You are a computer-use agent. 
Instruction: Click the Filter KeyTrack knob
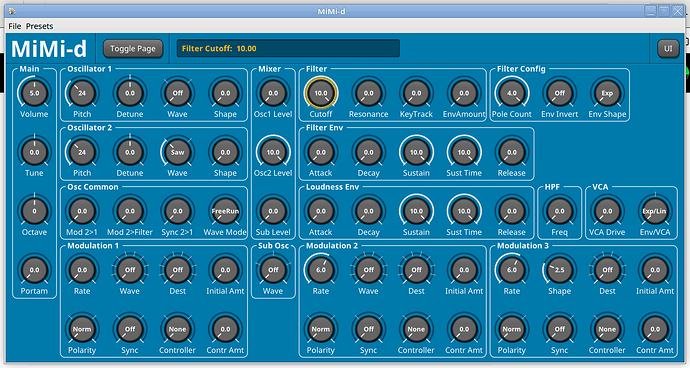click(x=416, y=93)
